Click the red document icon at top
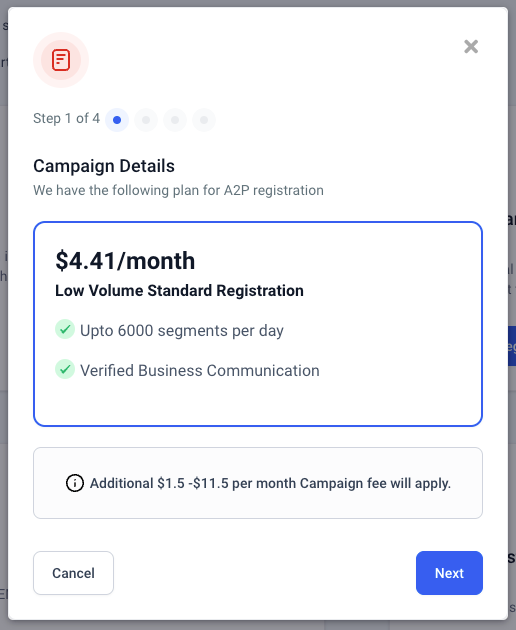Viewport: 516px width, 630px height. (61, 60)
